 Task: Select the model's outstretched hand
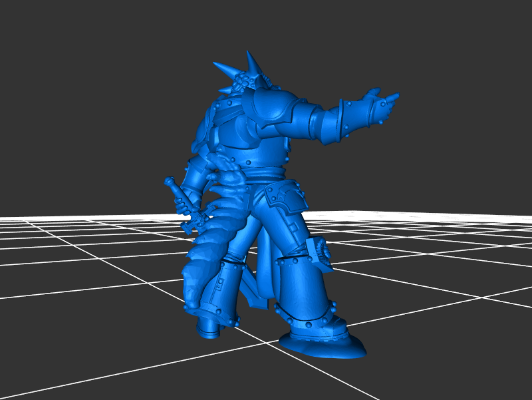[x=377, y=104]
